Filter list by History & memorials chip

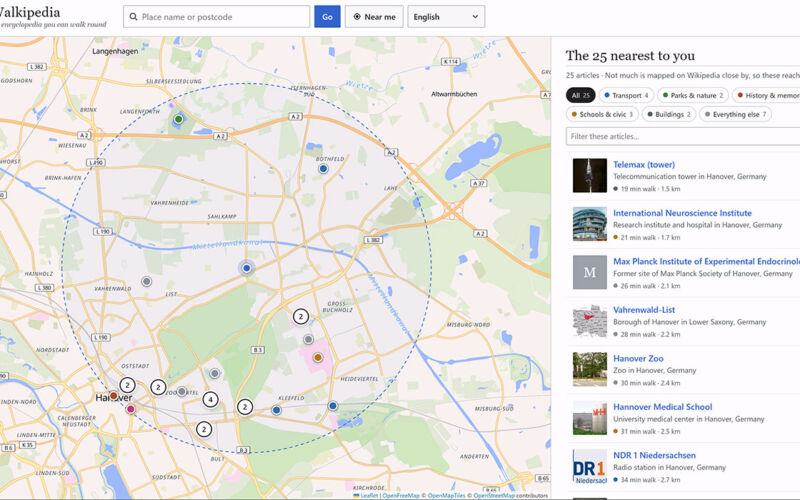pyautogui.click(x=766, y=95)
